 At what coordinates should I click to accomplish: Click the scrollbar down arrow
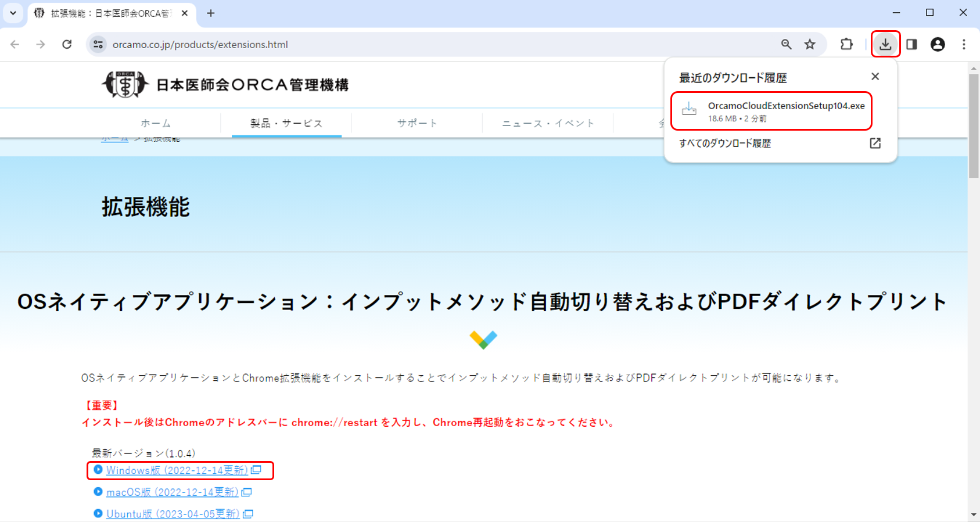pos(974,514)
